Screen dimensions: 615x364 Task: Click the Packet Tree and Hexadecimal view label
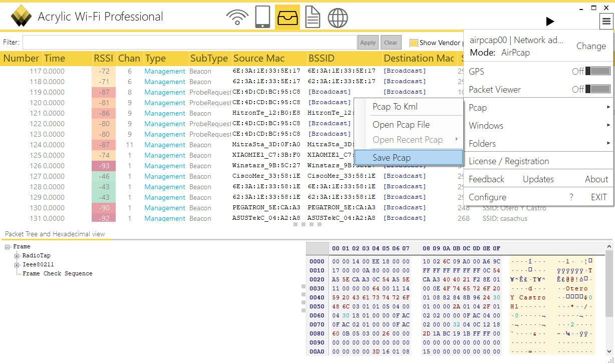click(x=55, y=234)
